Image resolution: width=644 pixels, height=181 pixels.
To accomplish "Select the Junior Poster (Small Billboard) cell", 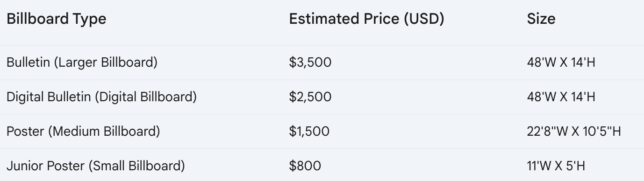I will coord(95,166).
